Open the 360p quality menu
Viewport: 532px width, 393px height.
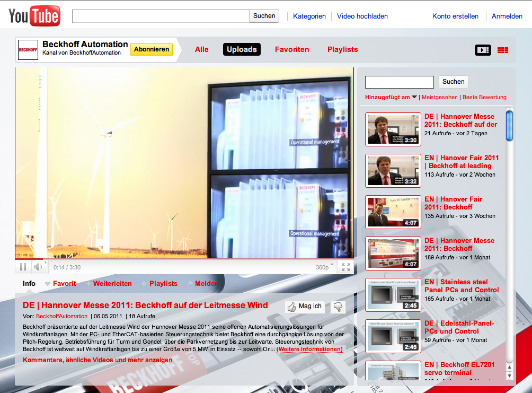pyautogui.click(x=324, y=267)
